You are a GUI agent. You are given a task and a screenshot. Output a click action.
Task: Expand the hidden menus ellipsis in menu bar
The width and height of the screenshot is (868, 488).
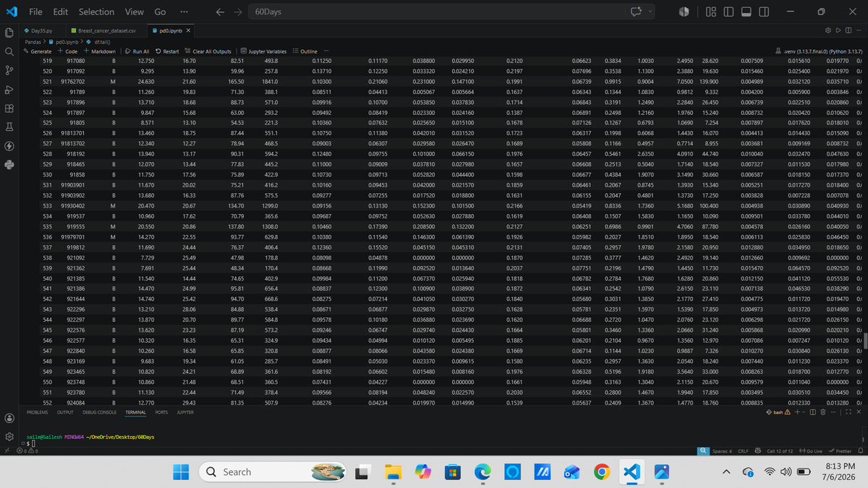184,12
